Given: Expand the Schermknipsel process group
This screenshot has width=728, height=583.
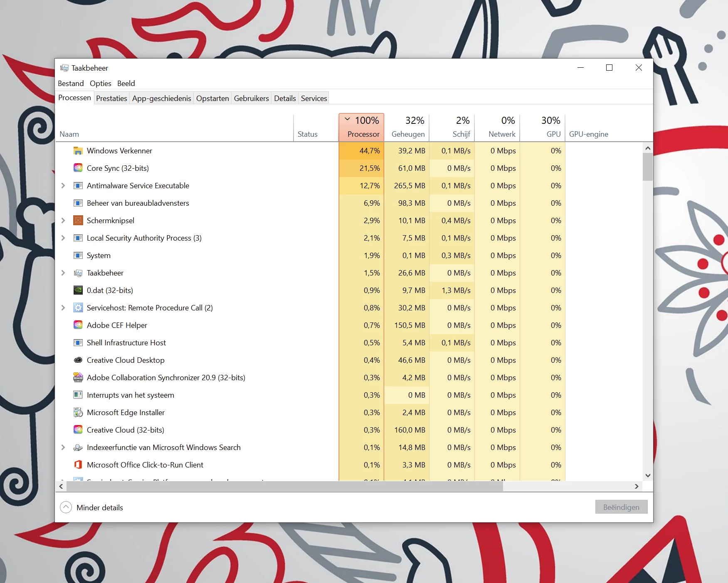Looking at the screenshot, I should click(x=63, y=221).
